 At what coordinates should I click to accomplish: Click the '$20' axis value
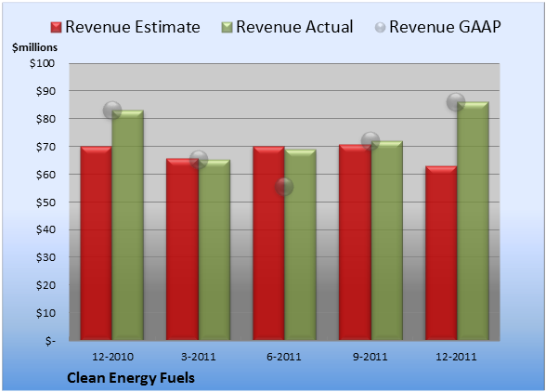[45, 285]
